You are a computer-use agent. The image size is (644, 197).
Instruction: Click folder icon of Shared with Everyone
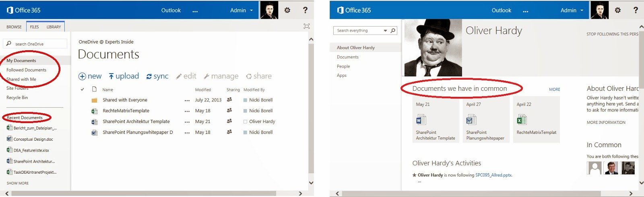point(94,100)
